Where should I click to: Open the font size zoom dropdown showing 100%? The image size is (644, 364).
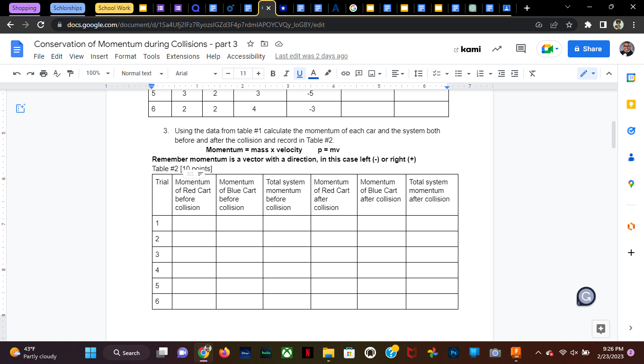point(97,73)
